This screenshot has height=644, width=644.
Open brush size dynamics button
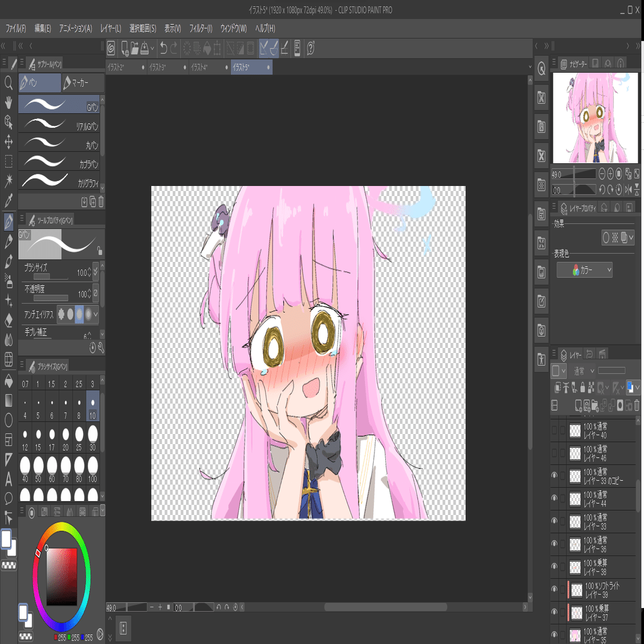pyautogui.click(x=96, y=271)
